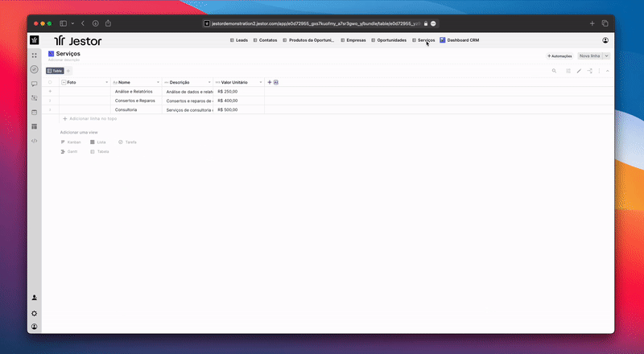
Task: Open the database icon in left sidebar
Action: click(x=35, y=112)
